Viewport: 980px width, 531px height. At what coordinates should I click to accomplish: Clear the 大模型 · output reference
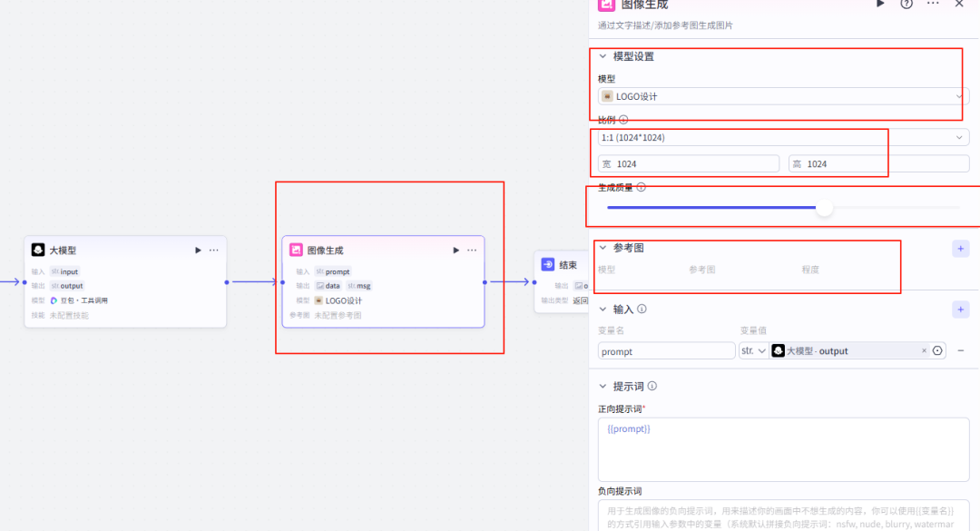[925, 351]
